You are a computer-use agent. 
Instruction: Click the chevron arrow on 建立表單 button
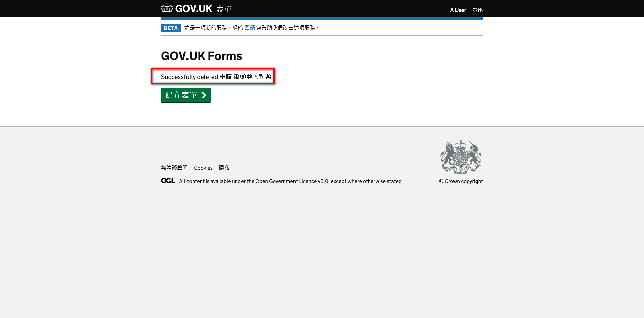pyautogui.click(x=203, y=95)
